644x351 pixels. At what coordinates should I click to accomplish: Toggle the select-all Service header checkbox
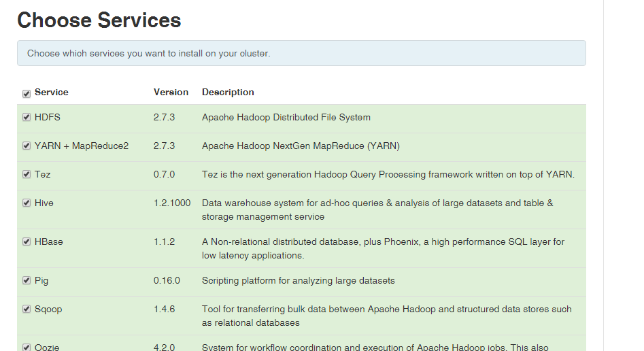pos(27,94)
